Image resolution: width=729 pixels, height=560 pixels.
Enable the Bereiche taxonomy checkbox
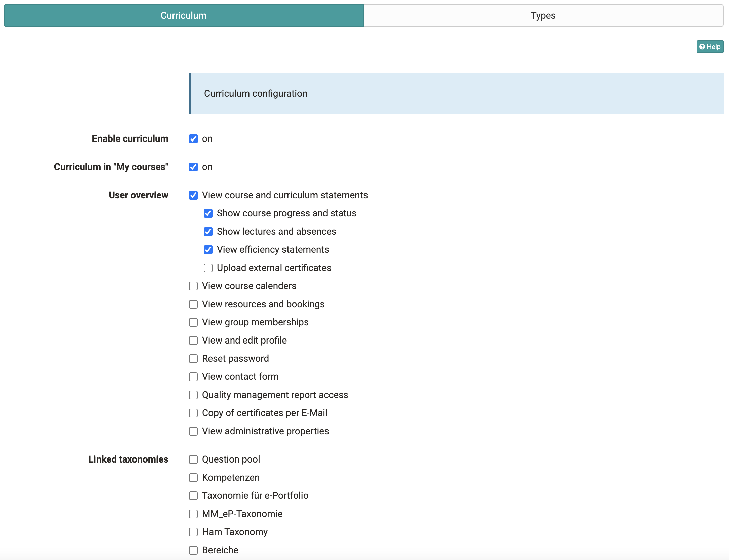click(x=193, y=550)
